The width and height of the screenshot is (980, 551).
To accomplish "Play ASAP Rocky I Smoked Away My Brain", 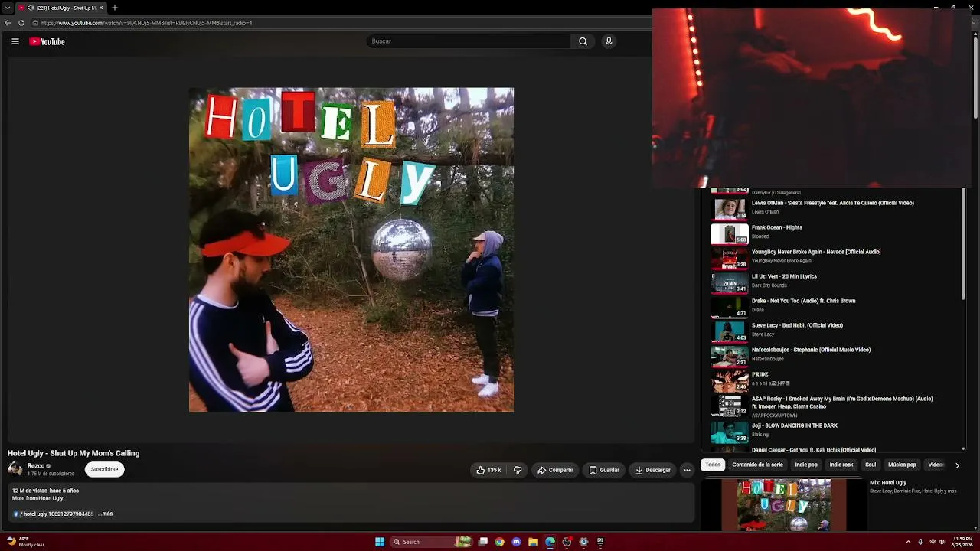I will [835, 405].
